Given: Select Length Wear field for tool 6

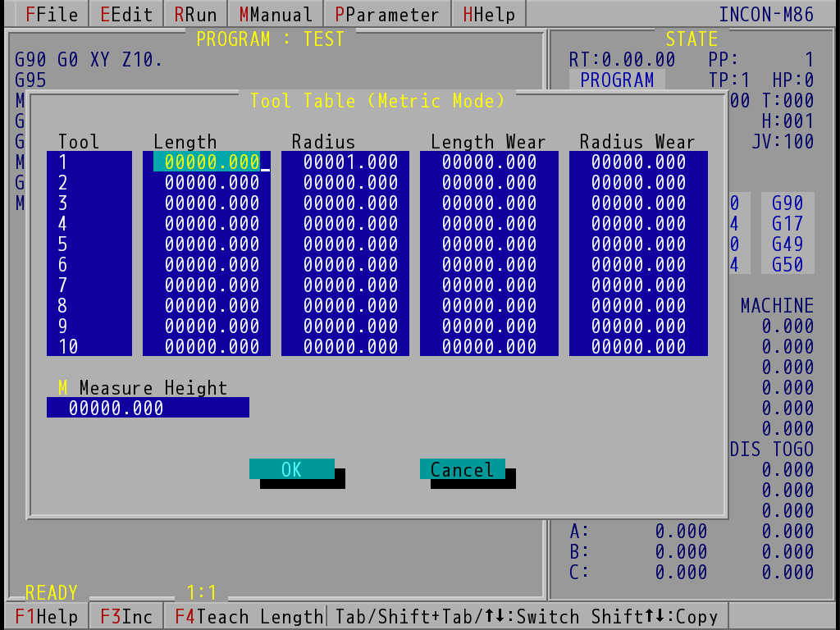Looking at the screenshot, I should [489, 264].
